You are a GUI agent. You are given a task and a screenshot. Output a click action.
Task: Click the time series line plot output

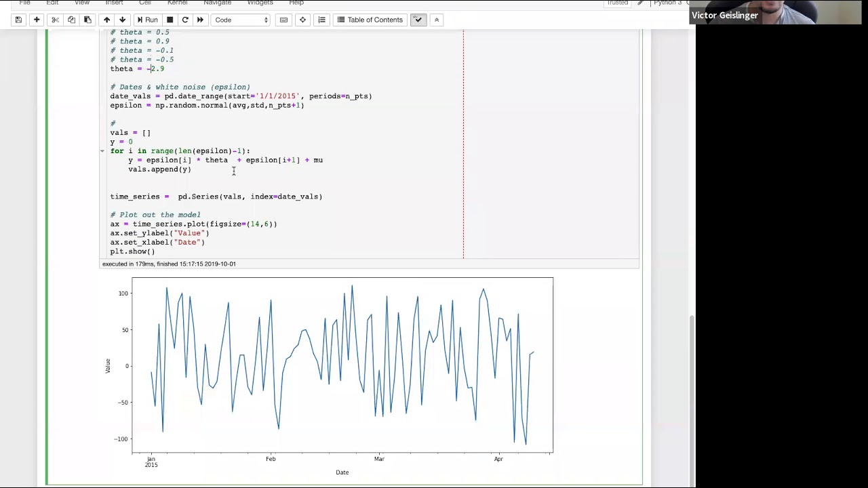click(342, 365)
